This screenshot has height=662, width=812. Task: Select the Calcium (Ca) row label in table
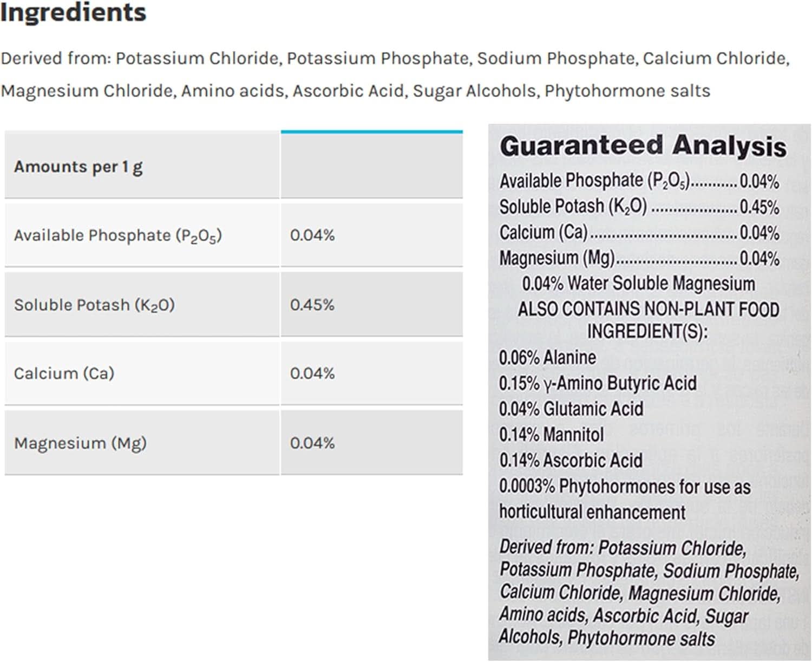point(64,373)
